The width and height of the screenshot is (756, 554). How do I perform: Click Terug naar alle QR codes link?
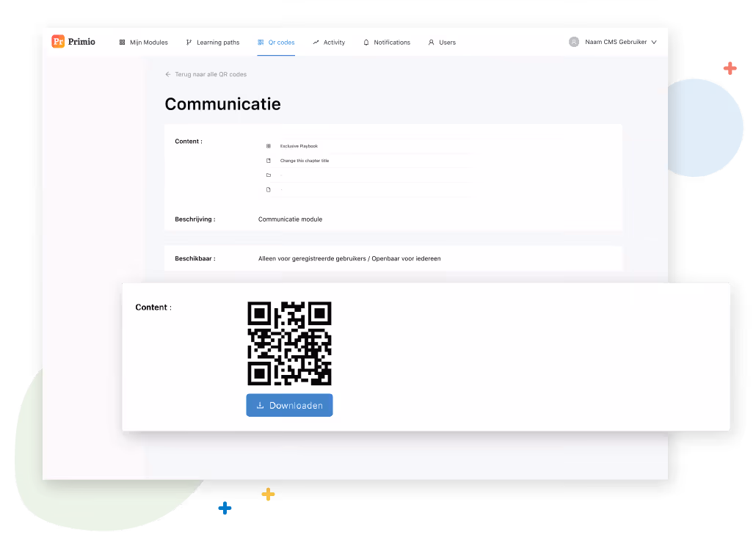click(211, 74)
